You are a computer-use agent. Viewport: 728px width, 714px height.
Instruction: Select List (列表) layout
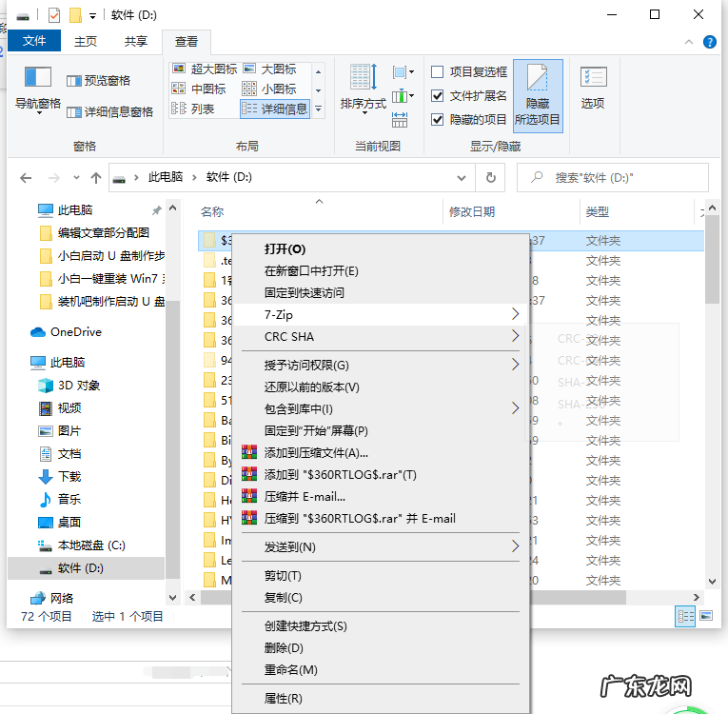click(x=193, y=109)
